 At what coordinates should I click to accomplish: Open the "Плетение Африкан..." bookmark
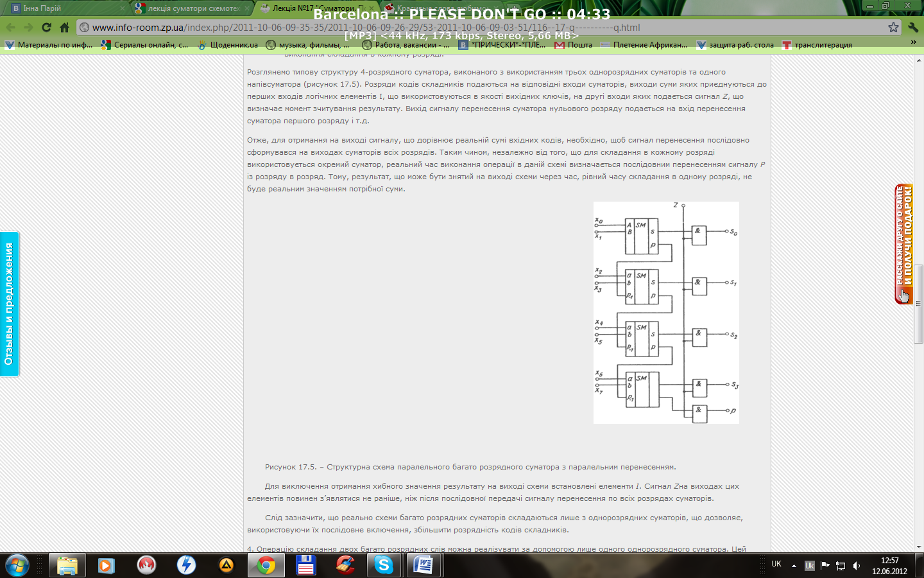coord(644,45)
